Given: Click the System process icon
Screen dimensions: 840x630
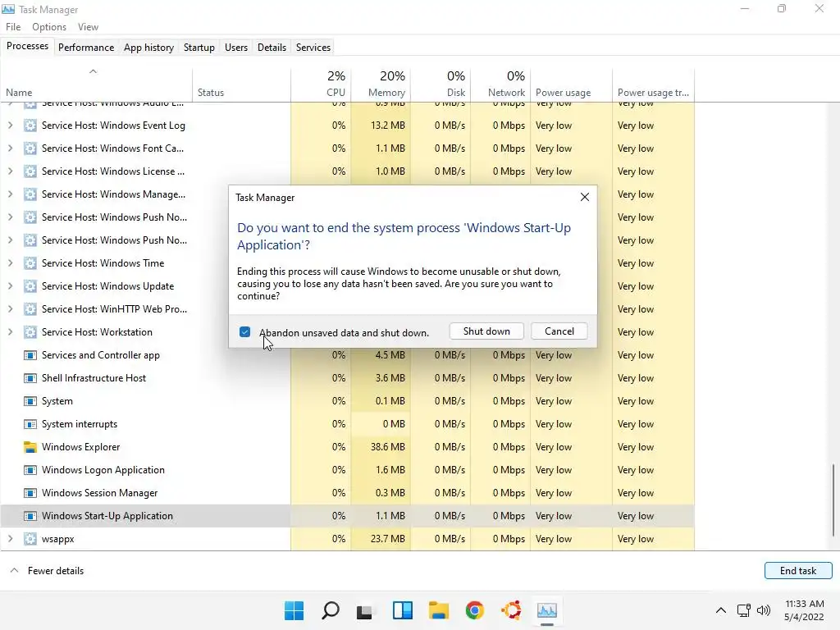Looking at the screenshot, I should pos(30,401).
